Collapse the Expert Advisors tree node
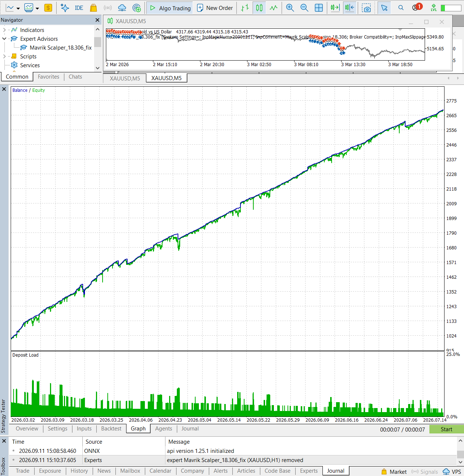Screen dimensions: 464x476 click(x=4, y=39)
